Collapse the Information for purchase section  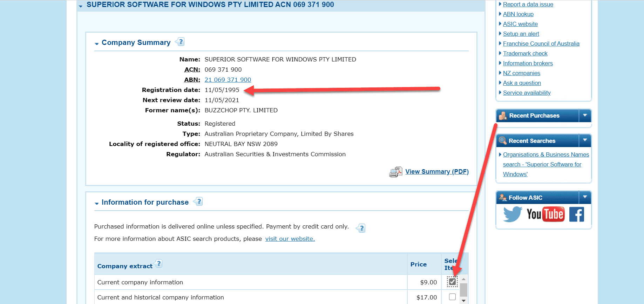[x=97, y=203]
